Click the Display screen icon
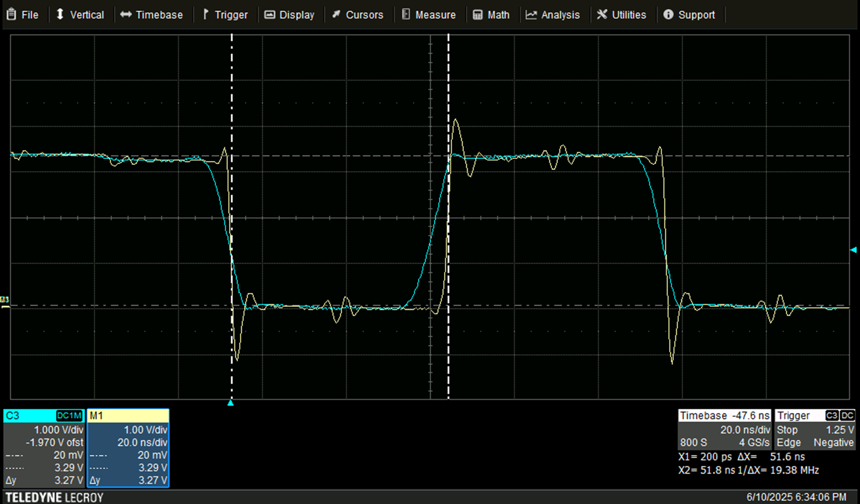Image resolution: width=860 pixels, height=504 pixels. pyautogui.click(x=269, y=15)
